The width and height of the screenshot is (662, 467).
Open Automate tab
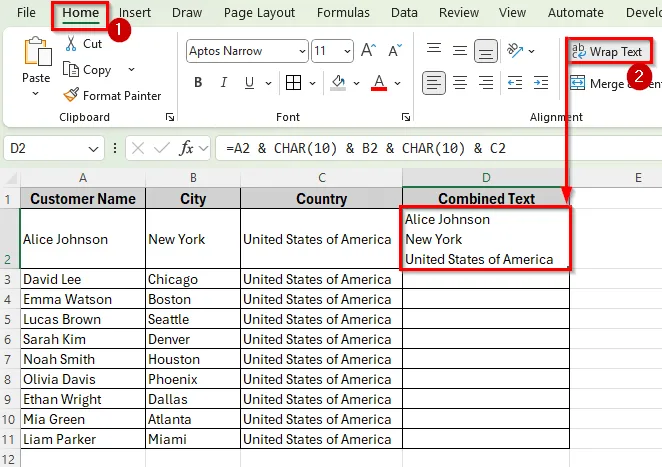[x=575, y=13]
